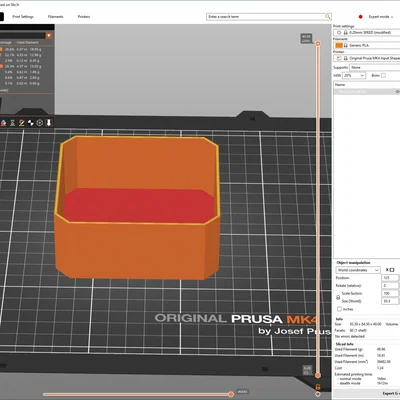Click the first orange legend color swatch
400x400 pixels.
tap(1, 49)
